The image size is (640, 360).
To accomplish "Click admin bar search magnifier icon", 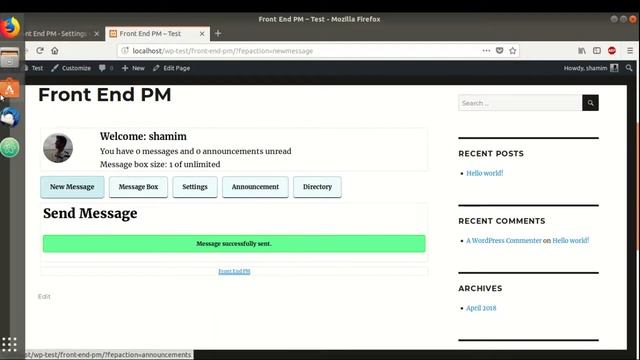I will [629, 68].
